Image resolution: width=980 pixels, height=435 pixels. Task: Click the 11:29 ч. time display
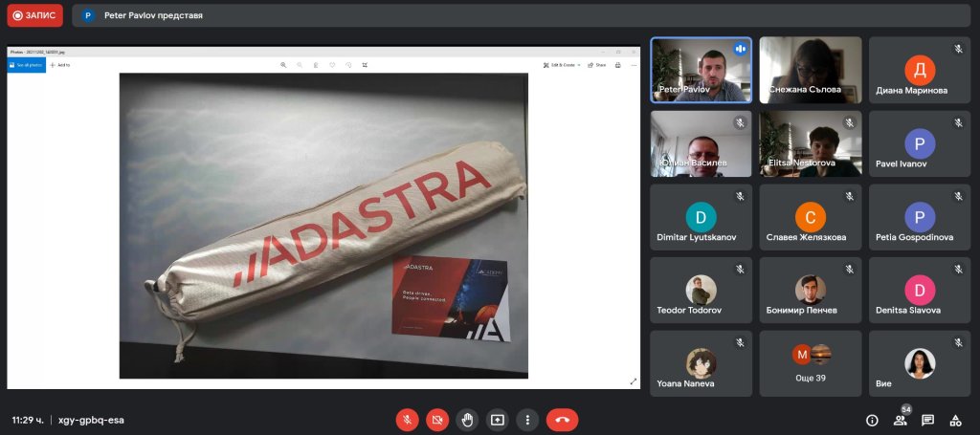28,420
